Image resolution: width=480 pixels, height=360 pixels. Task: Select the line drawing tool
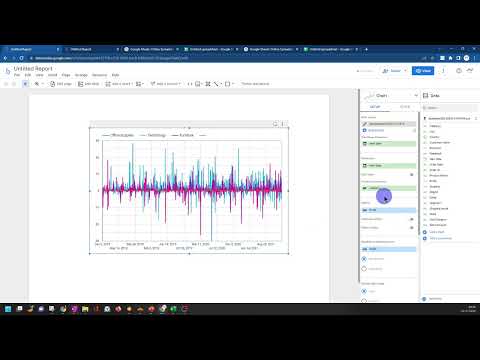tap(216, 84)
